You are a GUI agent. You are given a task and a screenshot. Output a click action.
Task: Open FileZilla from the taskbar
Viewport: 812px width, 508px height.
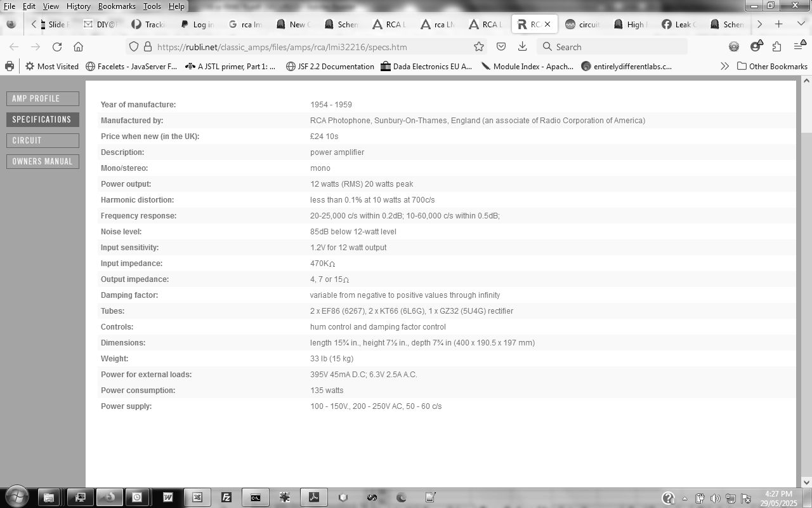[x=226, y=497]
